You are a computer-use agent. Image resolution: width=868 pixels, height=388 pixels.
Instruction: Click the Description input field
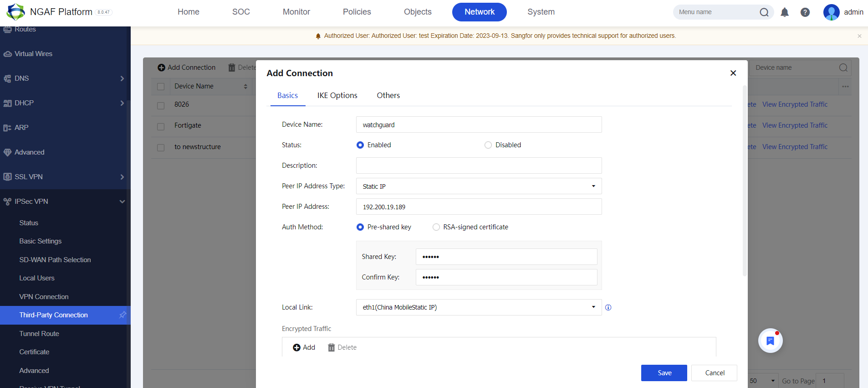coord(479,166)
